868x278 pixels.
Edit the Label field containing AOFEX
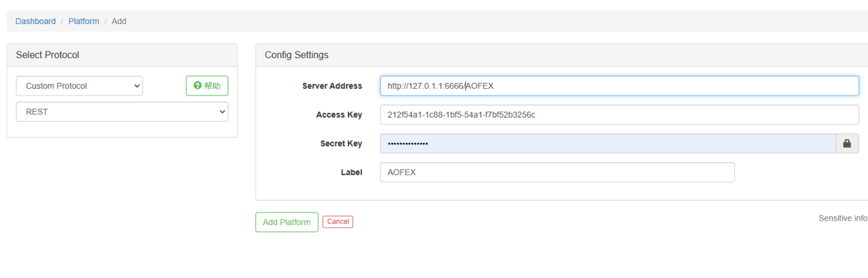pos(557,172)
